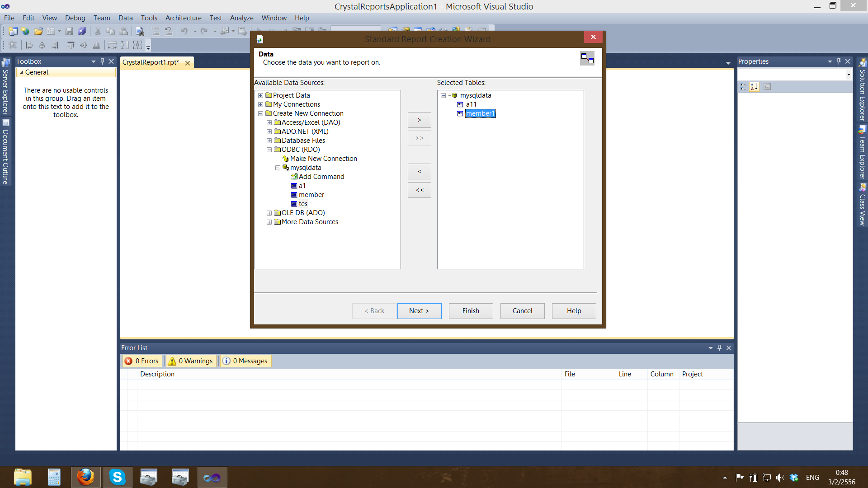The width and height of the screenshot is (868, 488).
Task: Click the Open File folder icon
Action: (x=38, y=31)
